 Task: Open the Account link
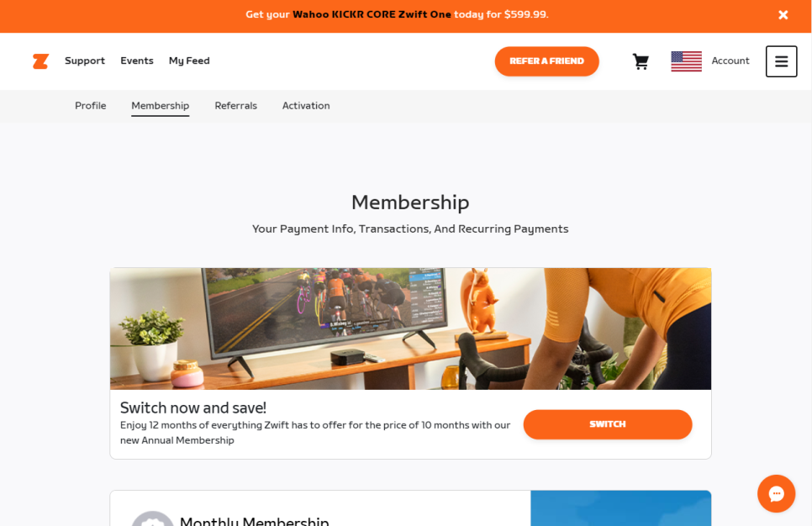coord(730,60)
